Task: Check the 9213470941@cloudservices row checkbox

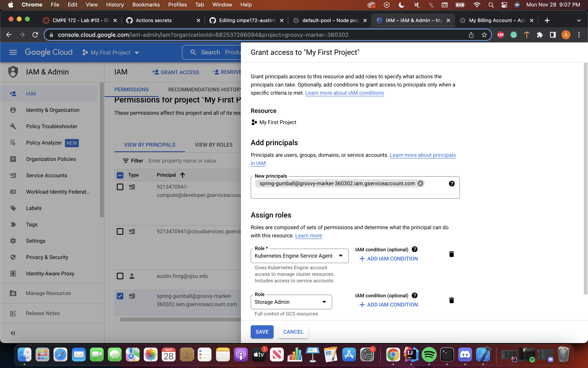Action: (x=120, y=231)
